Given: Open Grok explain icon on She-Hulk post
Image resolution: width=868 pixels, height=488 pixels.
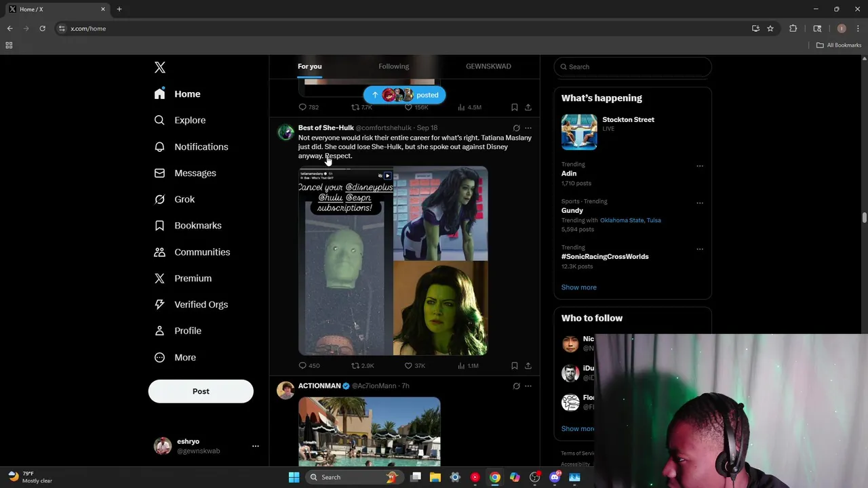Looking at the screenshot, I should point(516,128).
